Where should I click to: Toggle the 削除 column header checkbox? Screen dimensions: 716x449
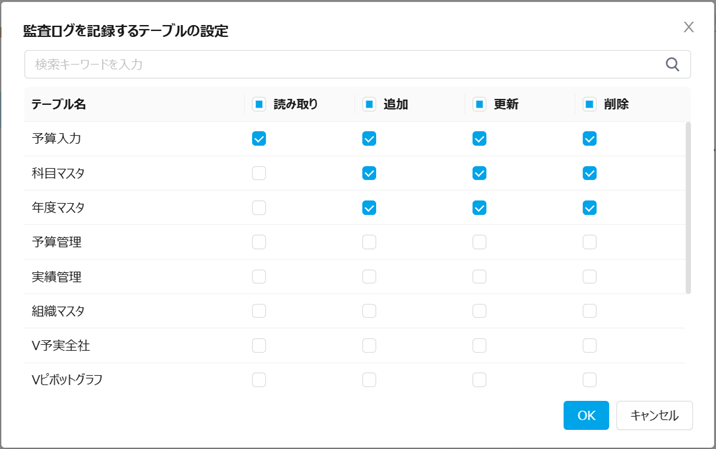point(589,104)
